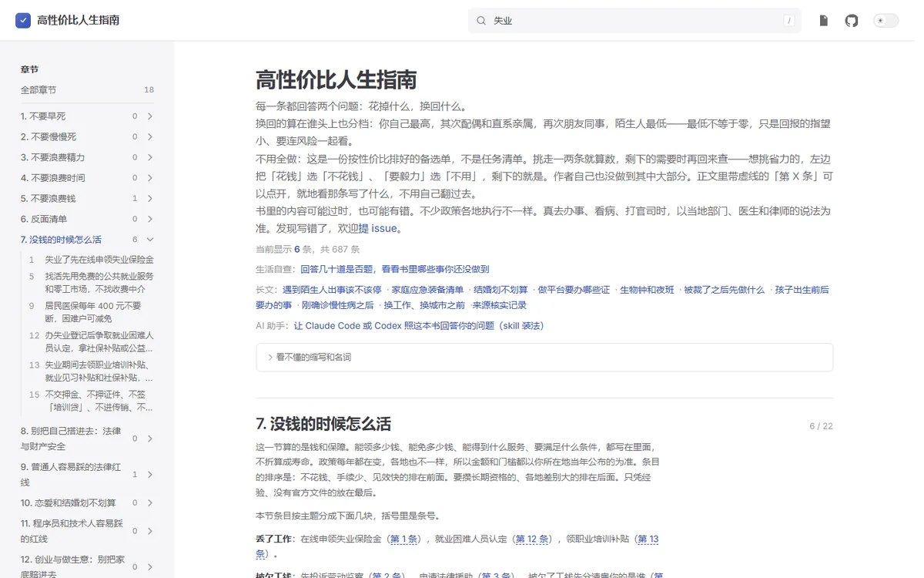Open chapter 5. 不要浪费钱
The width and height of the screenshot is (924, 578).
pyautogui.click(x=49, y=198)
